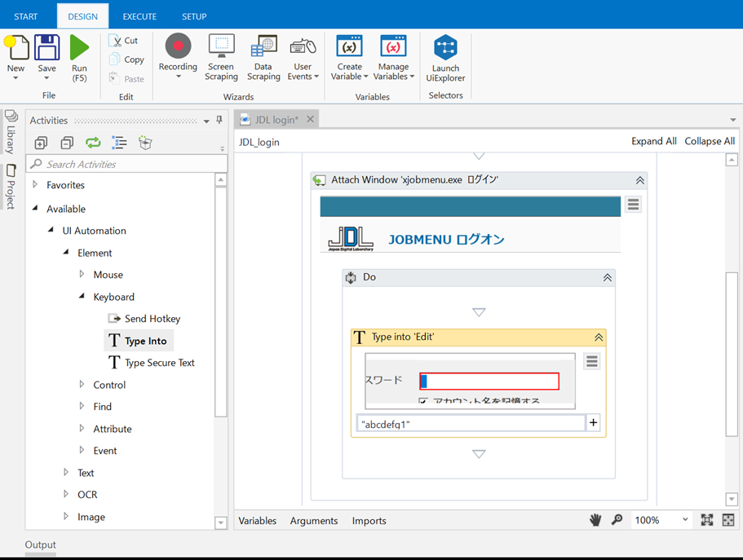743x560 pixels.
Task: Collapse the Attach Window activity
Action: pyautogui.click(x=639, y=180)
